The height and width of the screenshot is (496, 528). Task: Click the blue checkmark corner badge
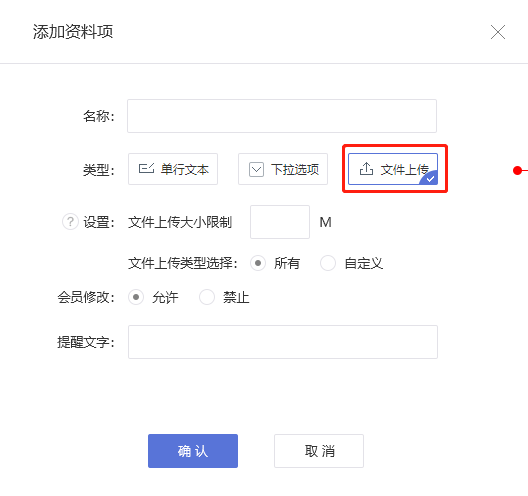pyautogui.click(x=429, y=178)
